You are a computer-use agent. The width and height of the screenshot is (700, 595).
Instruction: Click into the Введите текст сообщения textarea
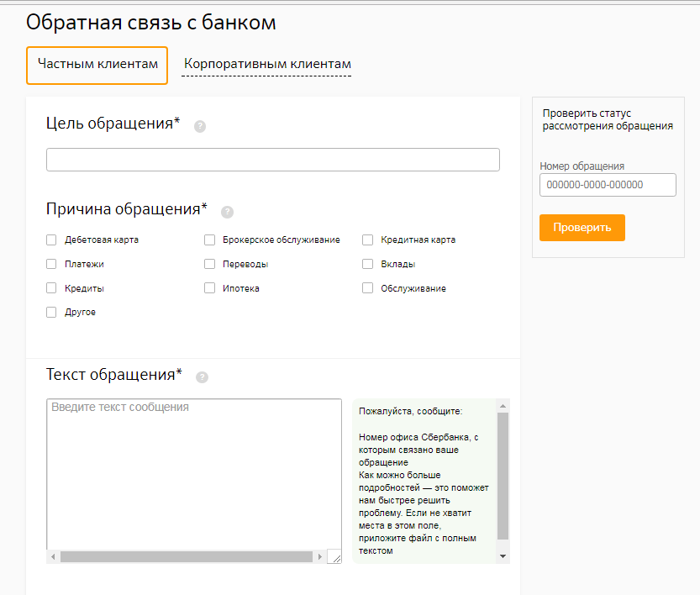pos(193,471)
